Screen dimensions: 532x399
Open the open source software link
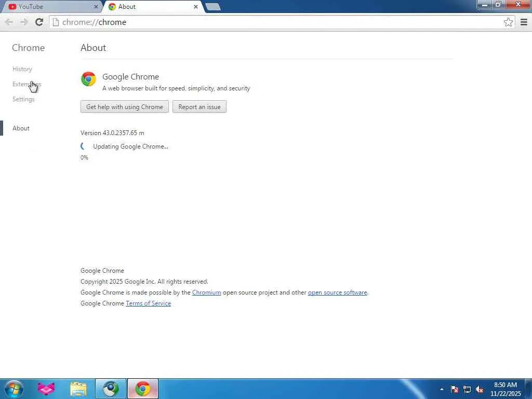(x=337, y=292)
